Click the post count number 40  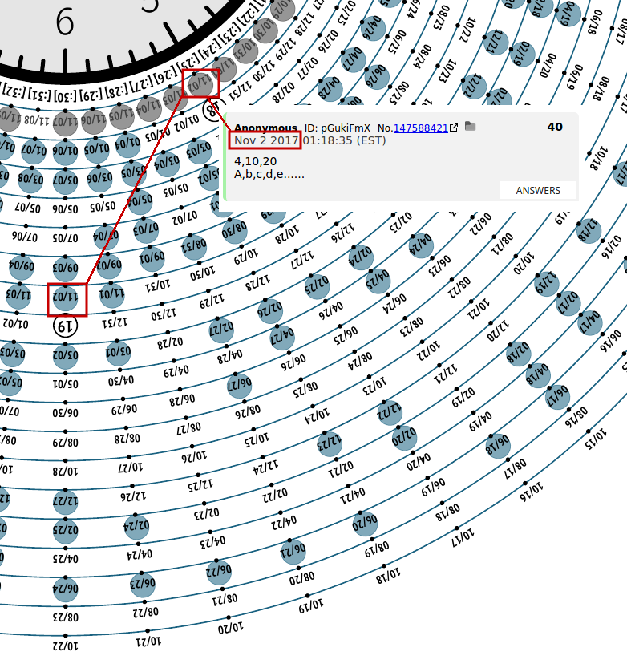555,127
